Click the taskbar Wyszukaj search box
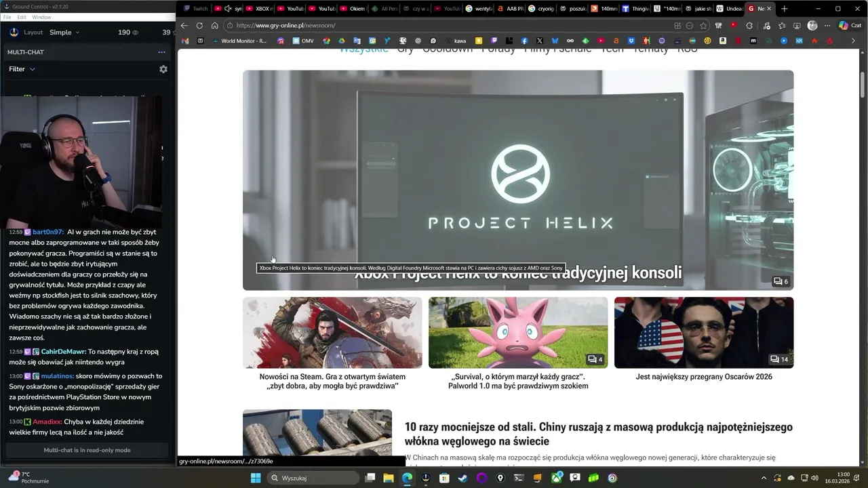 point(312,478)
